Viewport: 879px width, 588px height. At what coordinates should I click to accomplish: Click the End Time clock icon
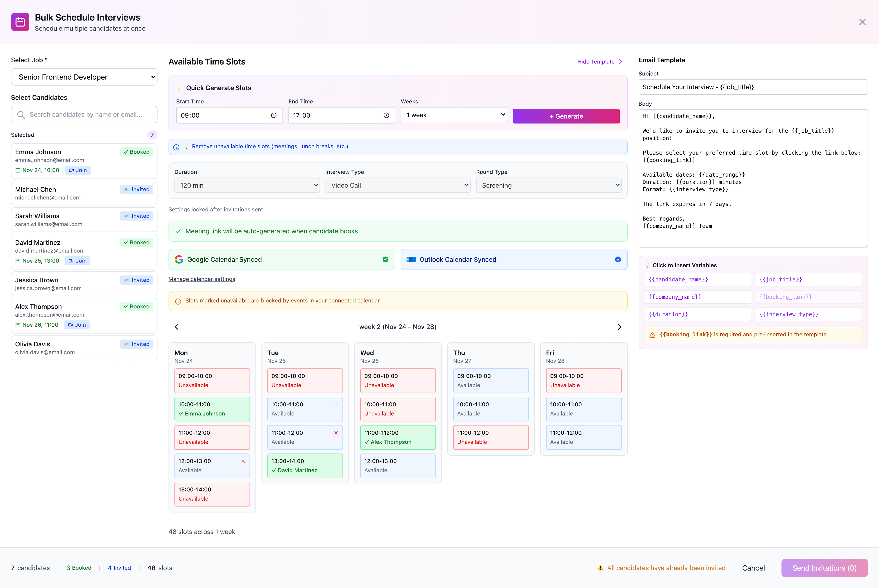tap(386, 116)
